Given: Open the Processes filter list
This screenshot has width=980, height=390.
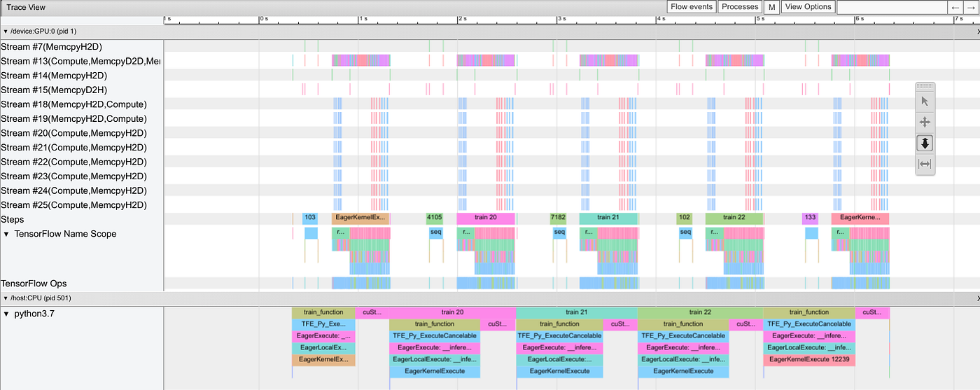Looking at the screenshot, I should pyautogui.click(x=740, y=7).
